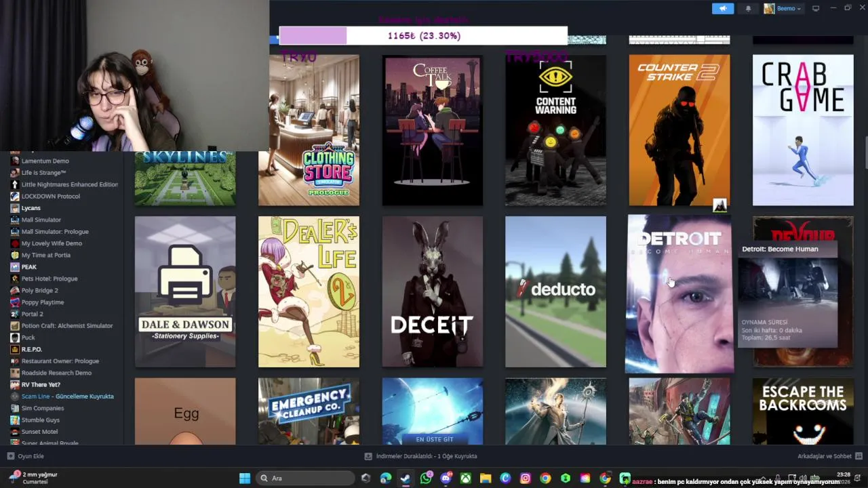Click the Portal 2 icon in sidebar
Image resolution: width=868 pixels, height=488 pixels.
tap(15, 314)
